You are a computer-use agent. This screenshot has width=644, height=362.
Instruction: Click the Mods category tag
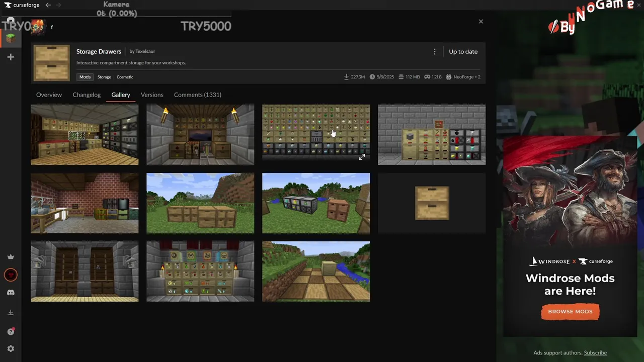[85, 77]
